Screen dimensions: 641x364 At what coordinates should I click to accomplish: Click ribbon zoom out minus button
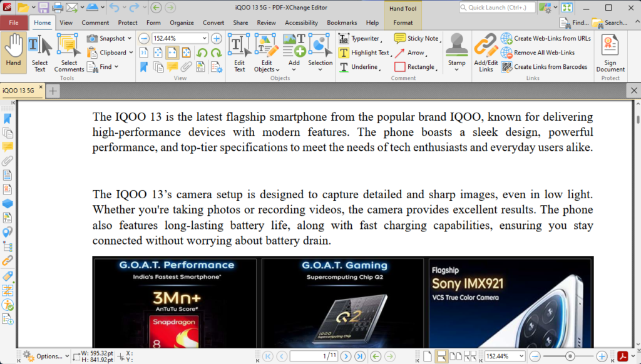pos(143,38)
